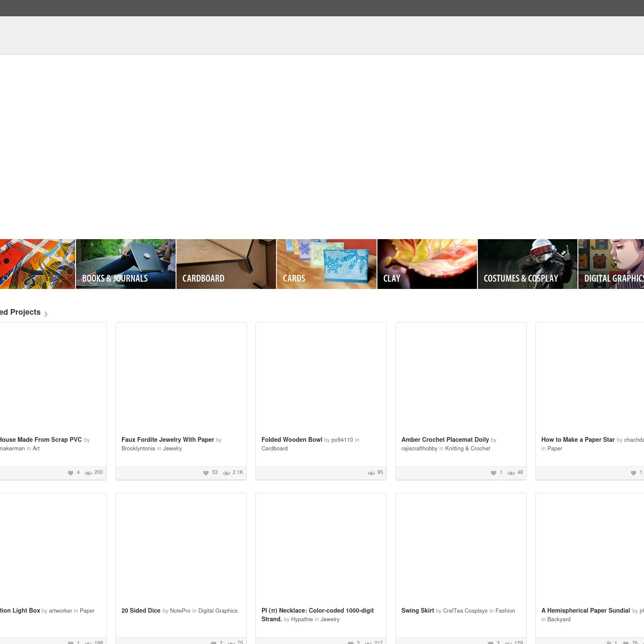
Task: Open the Light Box project by artworker
Action: [20, 611]
